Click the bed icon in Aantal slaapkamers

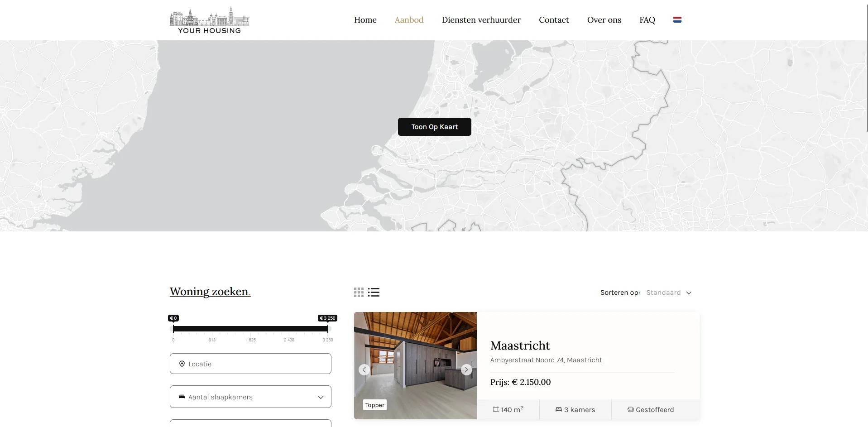tap(182, 397)
